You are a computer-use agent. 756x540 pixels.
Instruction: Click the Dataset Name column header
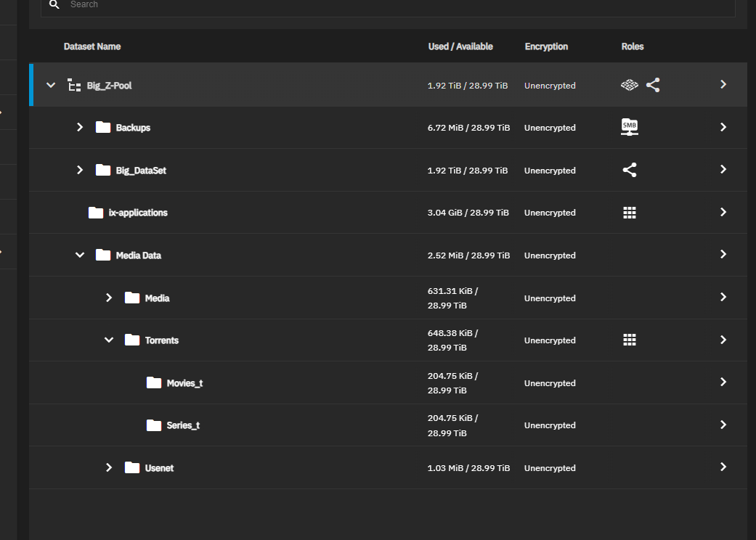[92, 46]
